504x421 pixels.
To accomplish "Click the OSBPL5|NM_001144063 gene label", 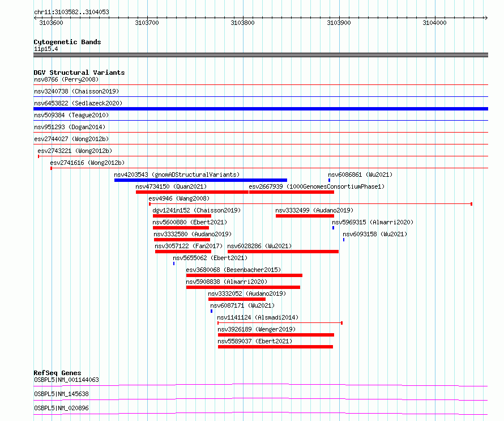I will coord(66,380).
